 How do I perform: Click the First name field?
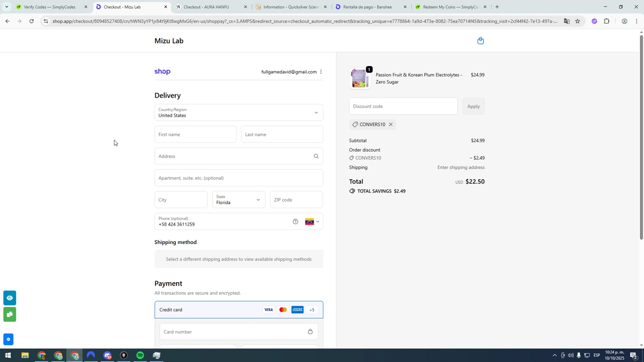click(x=195, y=135)
